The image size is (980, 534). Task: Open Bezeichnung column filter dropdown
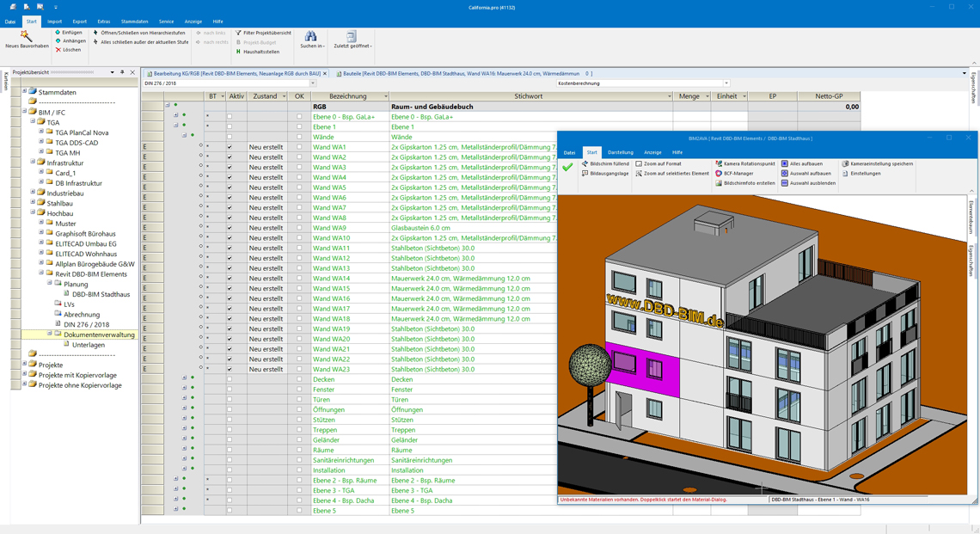(386, 96)
